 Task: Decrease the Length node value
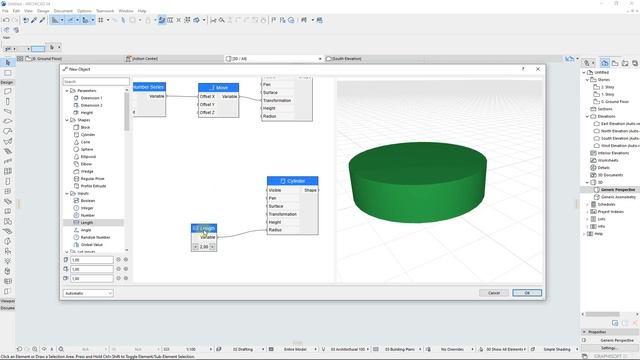point(196,247)
